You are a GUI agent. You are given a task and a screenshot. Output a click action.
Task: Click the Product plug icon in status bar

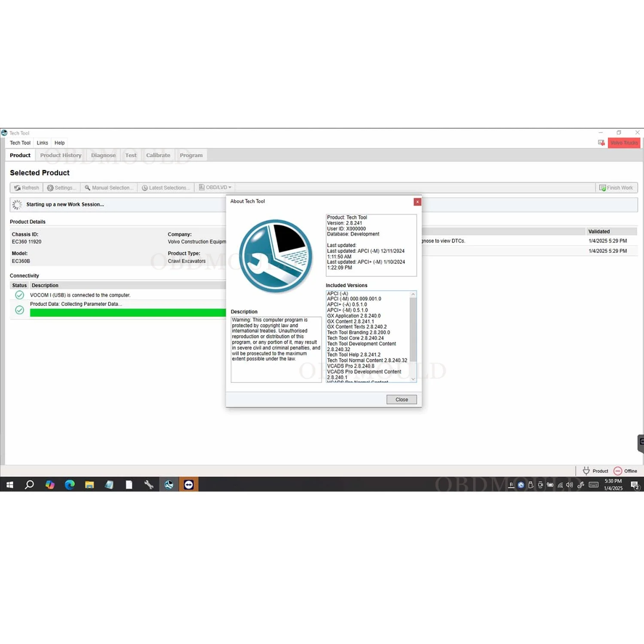point(586,471)
